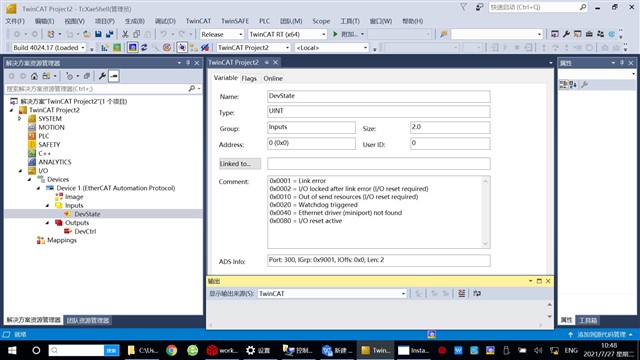Collapse the Inputs tree node
The width and height of the screenshot is (640, 360).
pyautogui.click(x=47, y=205)
